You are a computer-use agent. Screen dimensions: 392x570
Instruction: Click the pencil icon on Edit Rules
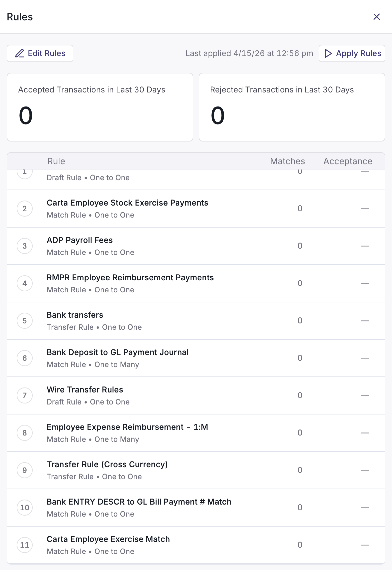point(20,53)
